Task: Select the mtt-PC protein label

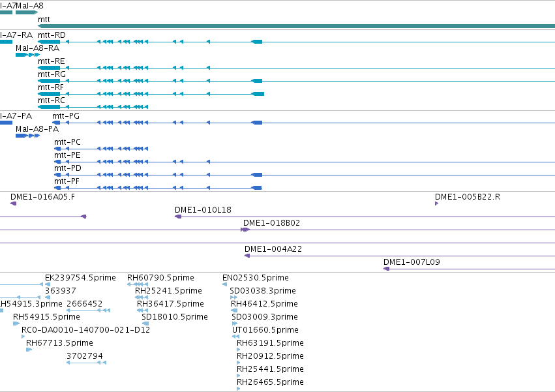Action: [67, 142]
